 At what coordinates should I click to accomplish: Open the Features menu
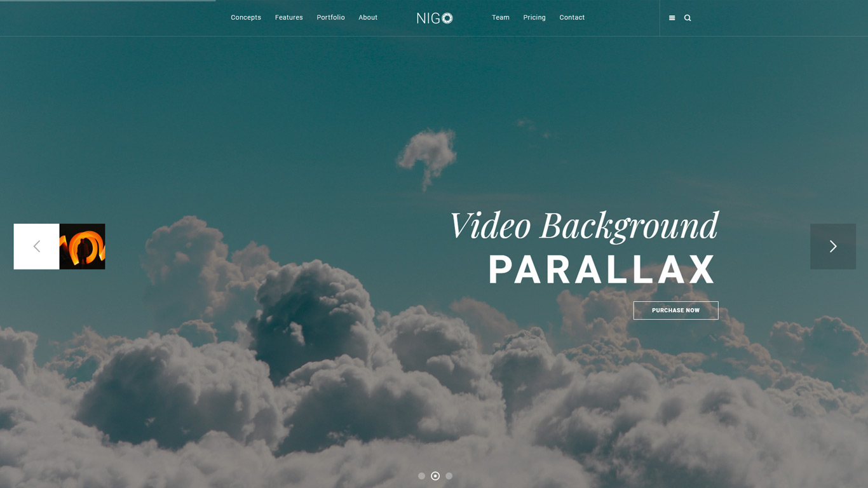pos(289,18)
